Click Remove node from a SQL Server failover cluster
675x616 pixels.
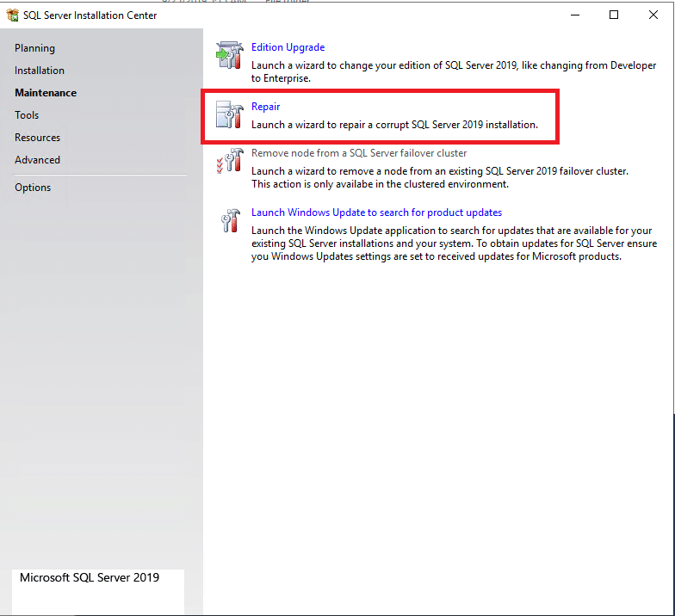click(359, 153)
